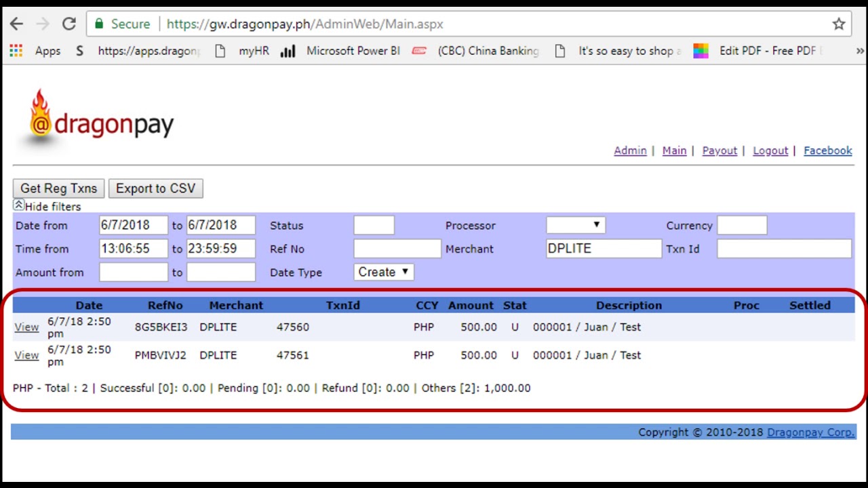Click the browser Back arrow
This screenshot has height=488, width=868.
click(x=16, y=24)
